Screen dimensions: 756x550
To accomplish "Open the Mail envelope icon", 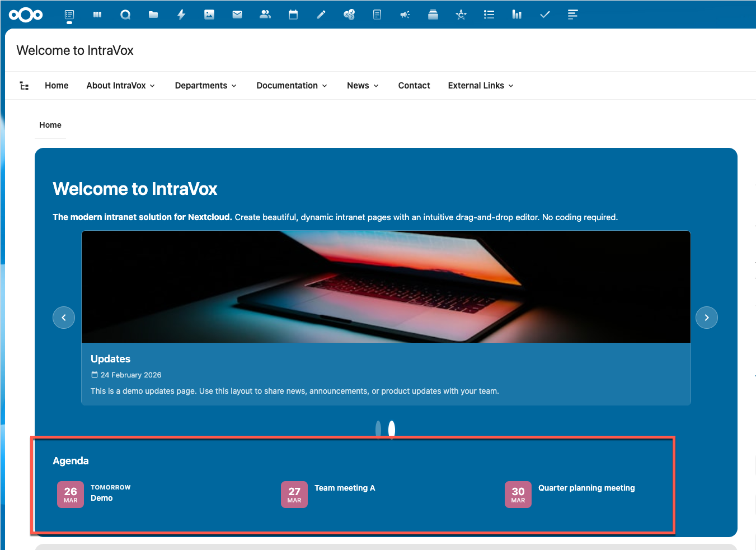I will tap(237, 15).
